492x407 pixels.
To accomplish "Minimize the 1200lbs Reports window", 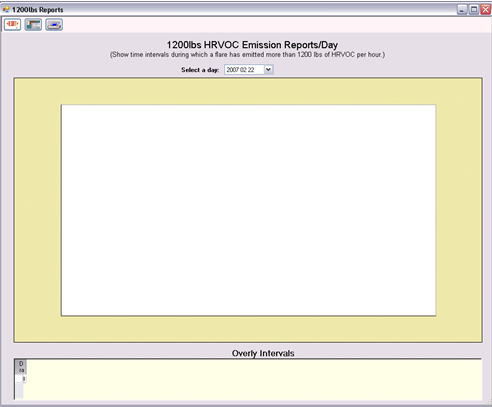I will (x=462, y=10).
